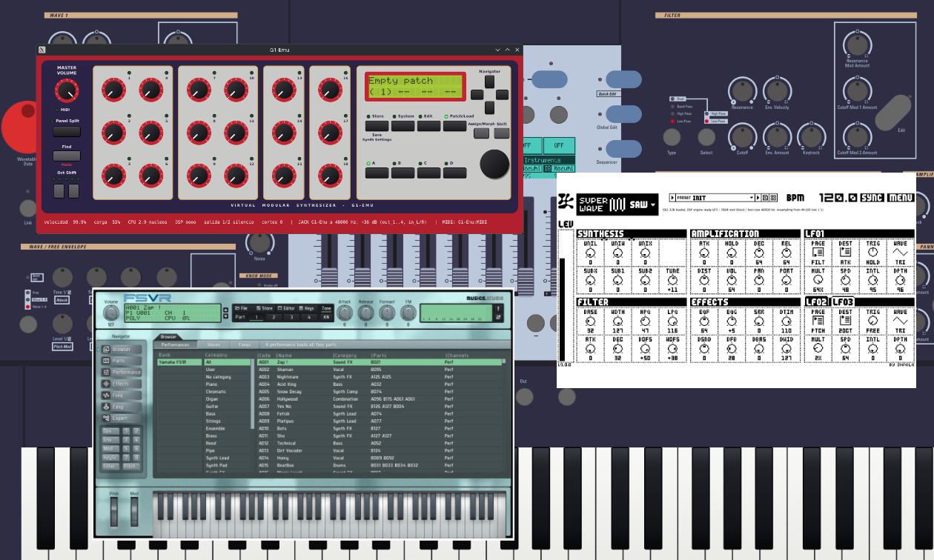Viewport: 934px width, 560px height.
Task: Toggle slot B button in G1 Emu
Action: pos(403,173)
